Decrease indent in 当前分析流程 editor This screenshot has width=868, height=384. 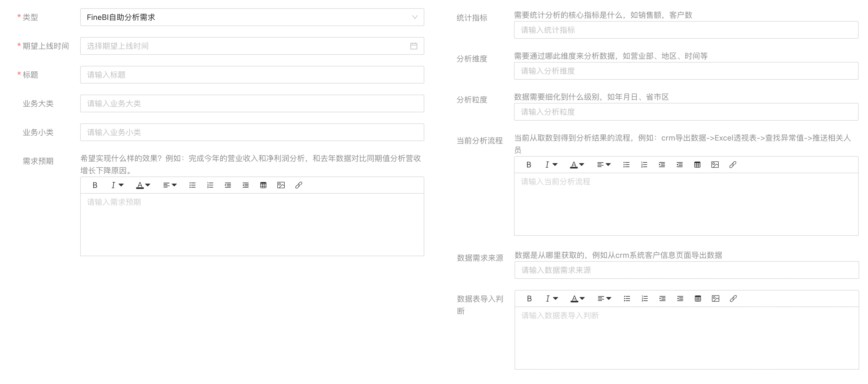(x=680, y=165)
